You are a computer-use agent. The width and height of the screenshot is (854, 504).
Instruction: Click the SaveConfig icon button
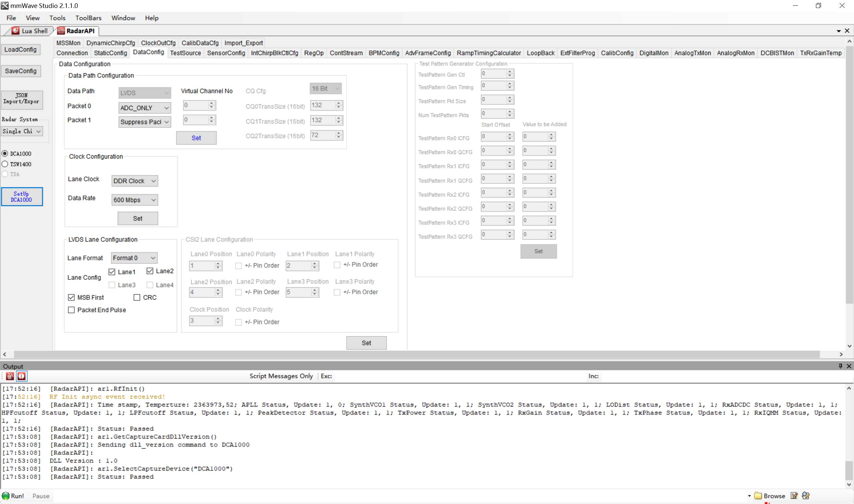20,71
